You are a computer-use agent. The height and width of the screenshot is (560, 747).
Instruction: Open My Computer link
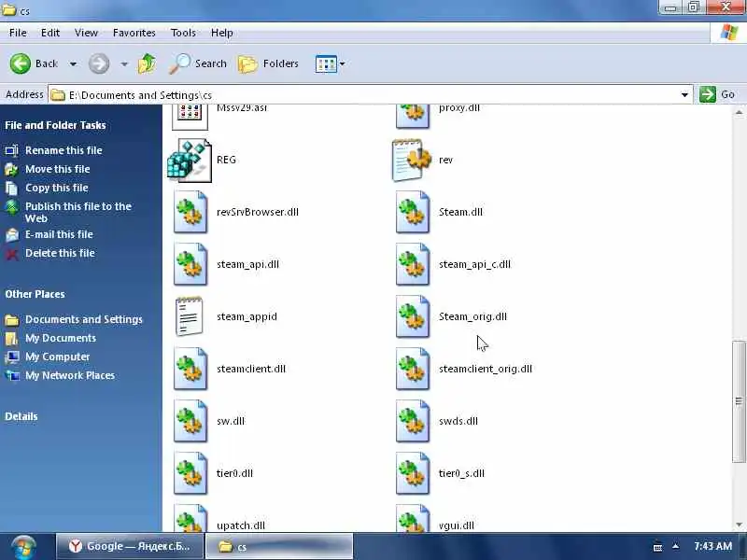coord(57,357)
